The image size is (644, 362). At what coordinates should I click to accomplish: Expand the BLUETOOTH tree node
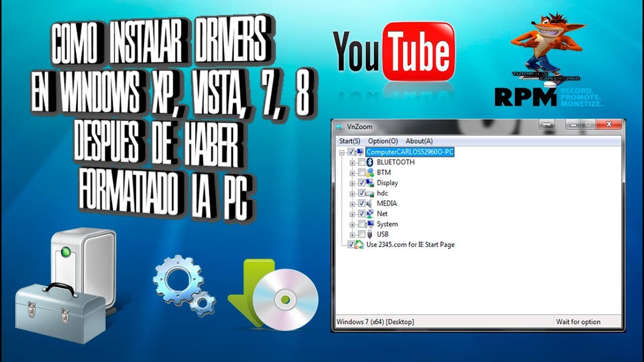(x=352, y=162)
